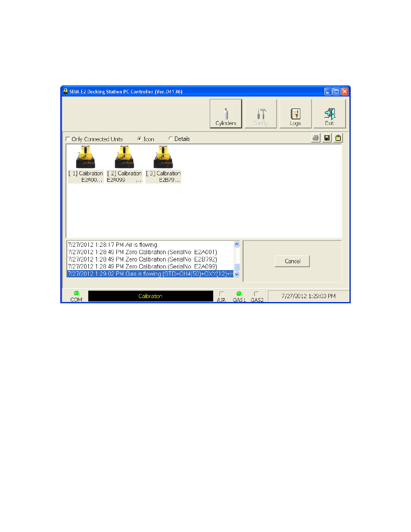
Task: Select Zero Calibration log entry for E2B792
Action: (x=150, y=259)
